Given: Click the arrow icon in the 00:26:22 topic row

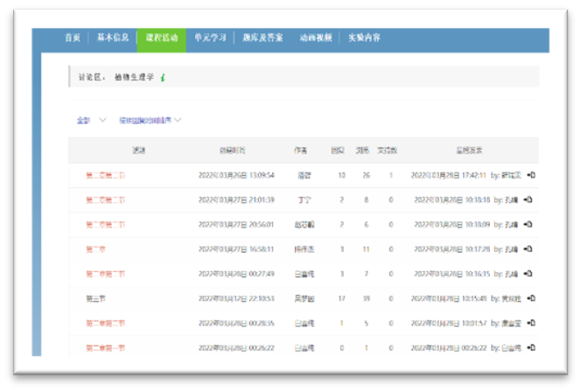Looking at the screenshot, I should point(531,347).
